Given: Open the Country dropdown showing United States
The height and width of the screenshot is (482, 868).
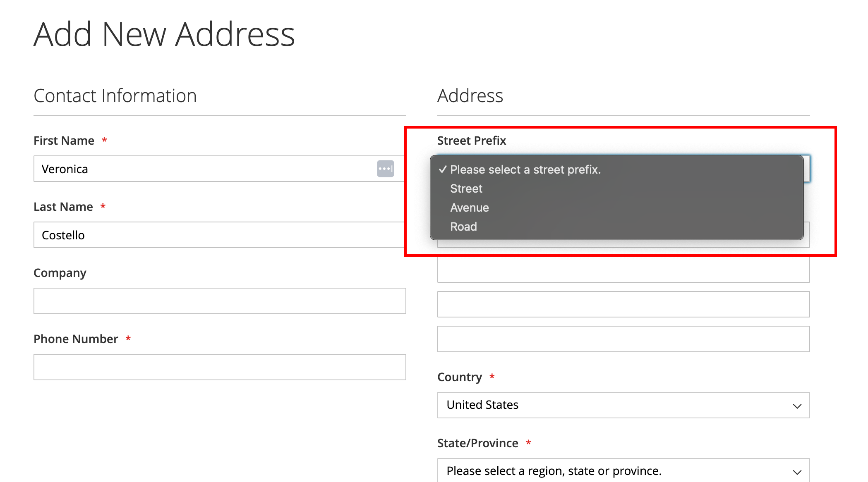Looking at the screenshot, I should tap(623, 405).
